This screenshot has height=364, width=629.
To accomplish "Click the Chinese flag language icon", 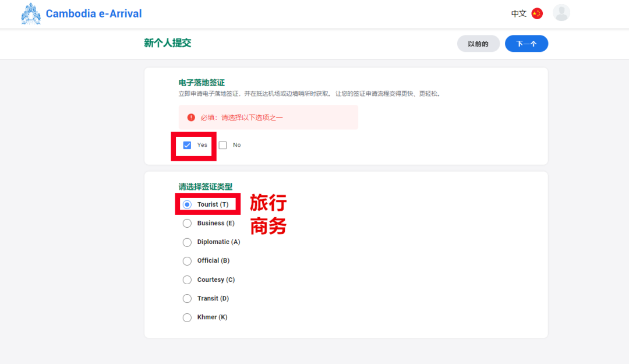I will (537, 13).
